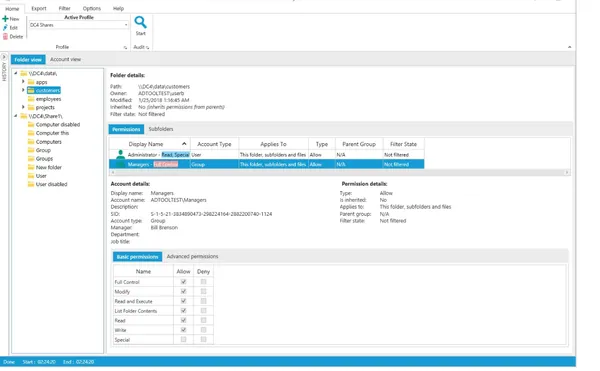Click the Filter State column header
Image resolution: width=600 pixels, height=371 pixels.
click(403, 144)
